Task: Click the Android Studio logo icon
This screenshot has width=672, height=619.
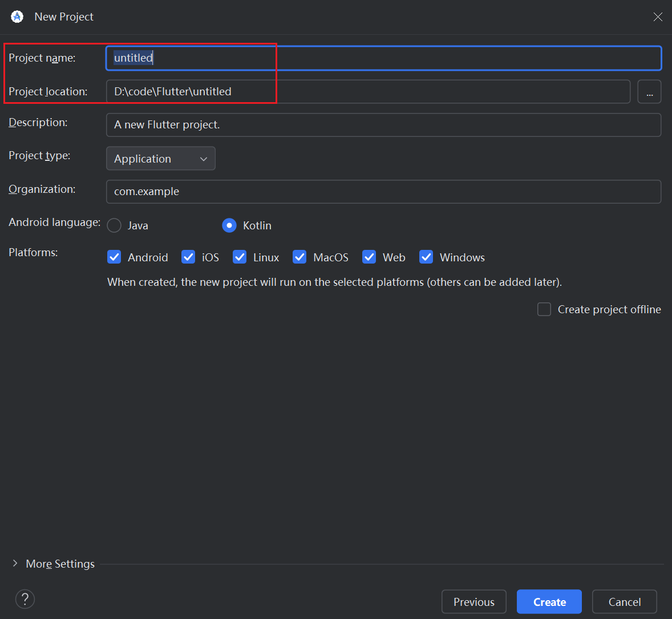Action: point(17,17)
